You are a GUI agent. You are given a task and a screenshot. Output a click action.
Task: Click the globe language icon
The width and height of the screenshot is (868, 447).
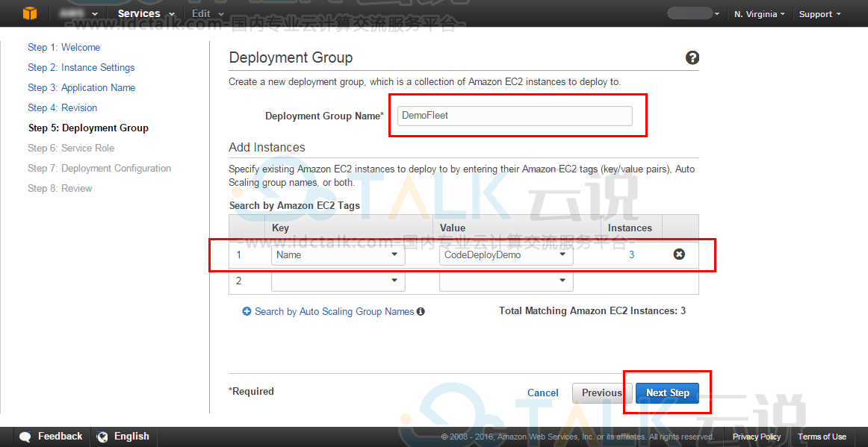tap(102, 437)
